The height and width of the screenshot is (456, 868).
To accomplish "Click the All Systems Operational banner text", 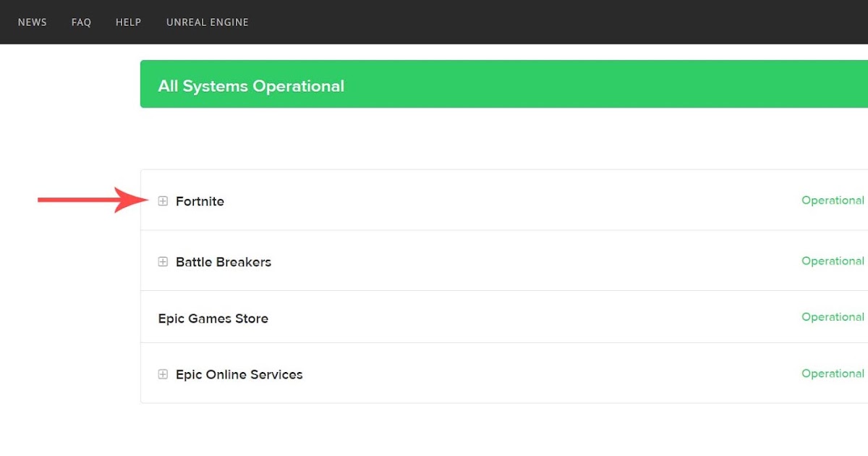I will point(251,86).
